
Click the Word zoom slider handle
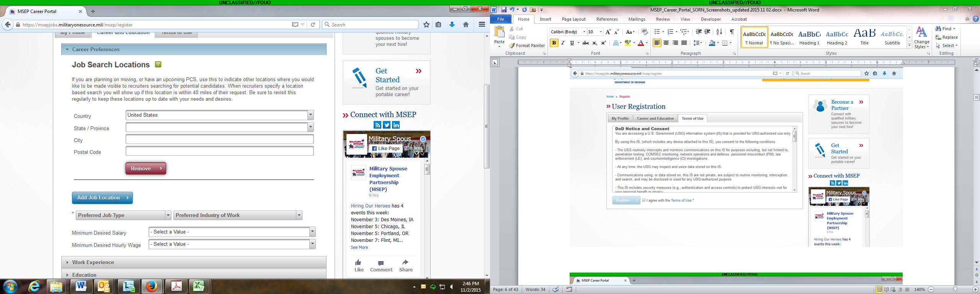(x=955, y=289)
